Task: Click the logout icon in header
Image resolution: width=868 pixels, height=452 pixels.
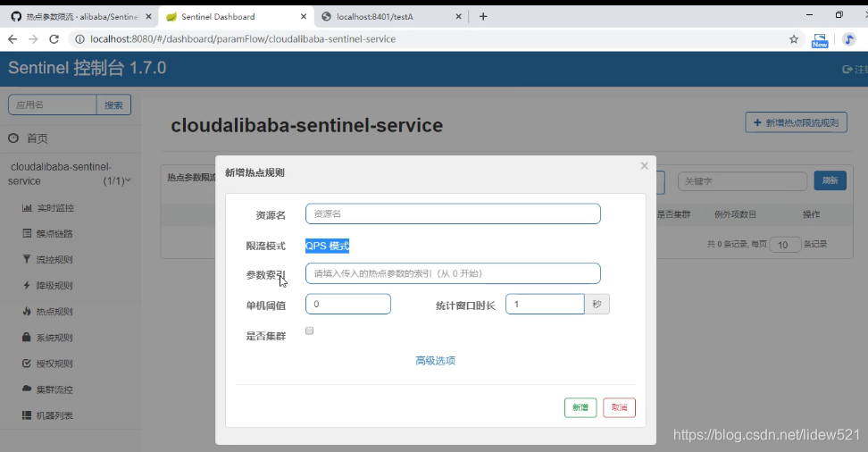Action: pos(847,70)
